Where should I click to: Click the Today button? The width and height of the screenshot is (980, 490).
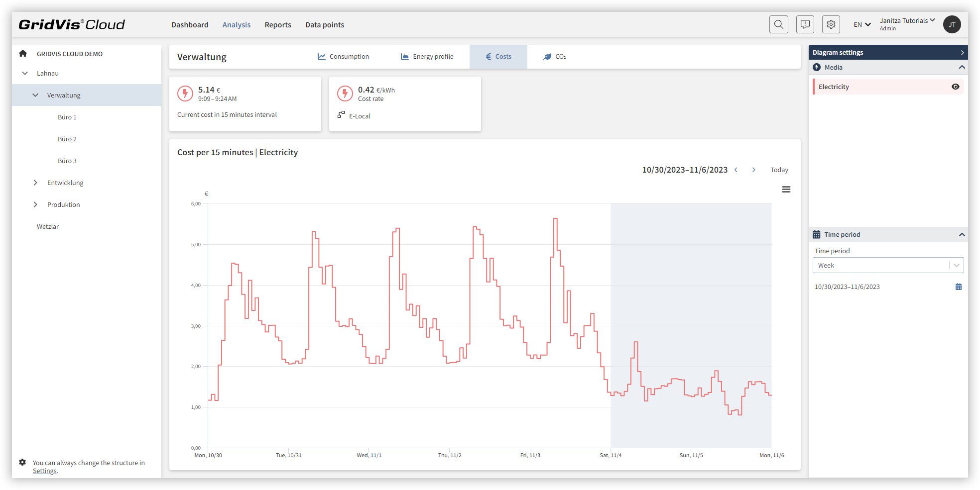click(x=779, y=170)
